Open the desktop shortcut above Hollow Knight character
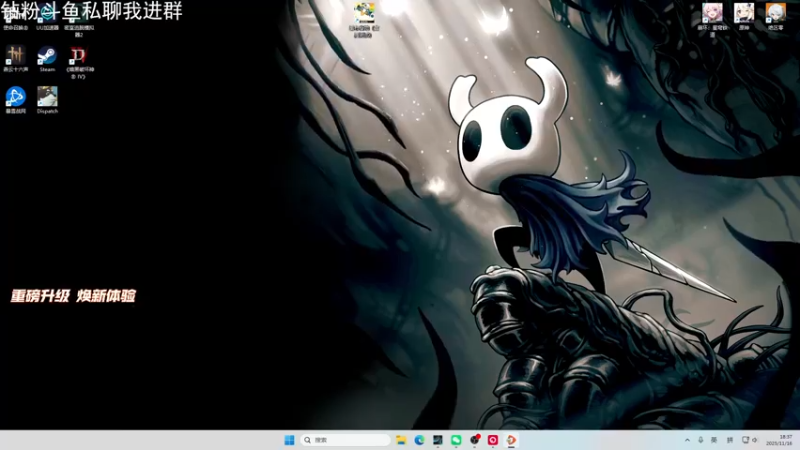The height and width of the screenshot is (450, 800). point(364,20)
